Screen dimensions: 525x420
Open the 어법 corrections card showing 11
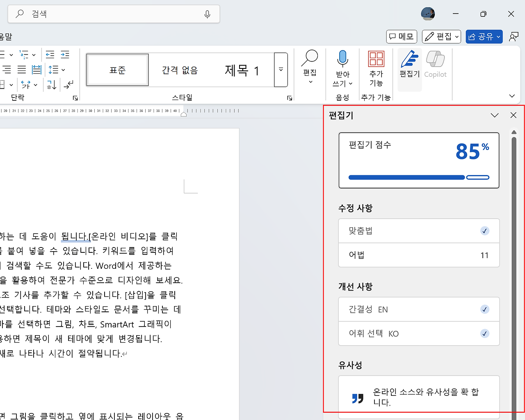419,255
